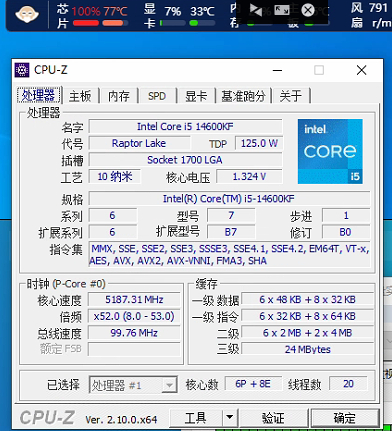Click the overlay expand arrows icon
This screenshot has width=392, height=431.
point(282,10)
